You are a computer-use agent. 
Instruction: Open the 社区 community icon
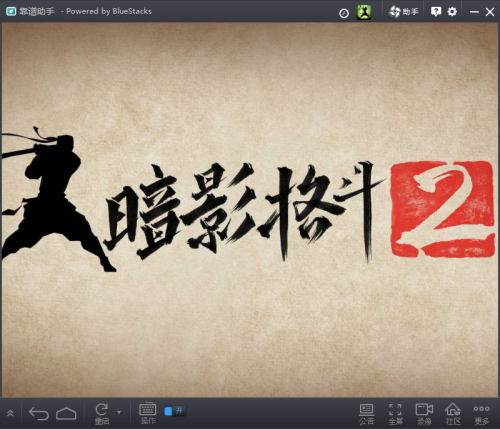[453, 414]
